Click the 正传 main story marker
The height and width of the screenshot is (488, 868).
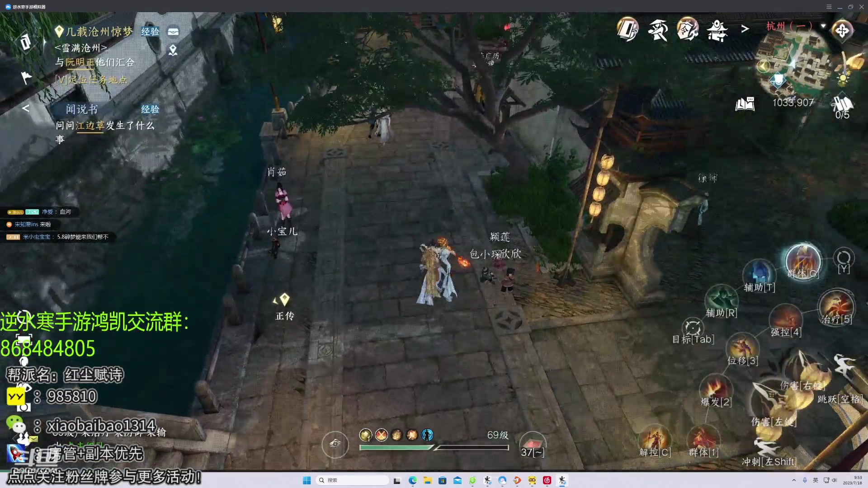click(x=285, y=307)
